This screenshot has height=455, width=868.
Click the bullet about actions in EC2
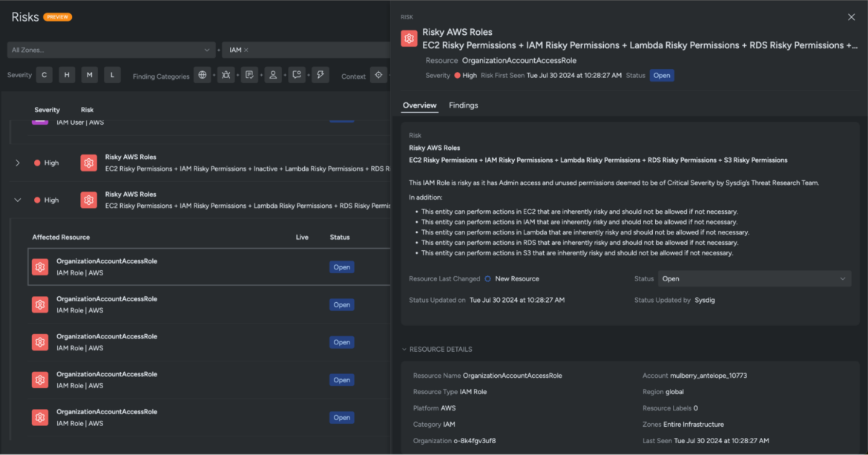[x=579, y=212]
